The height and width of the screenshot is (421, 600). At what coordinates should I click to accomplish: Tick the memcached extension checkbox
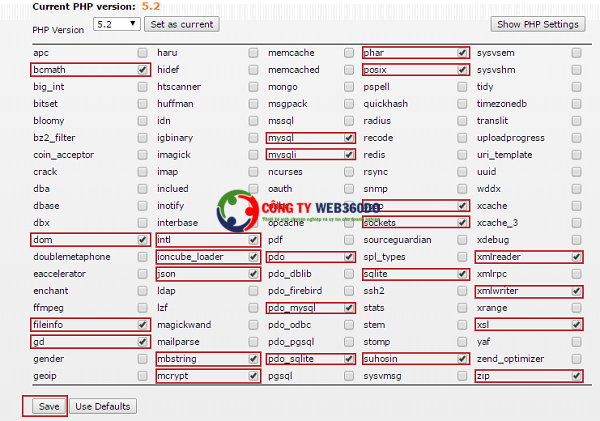coord(349,70)
